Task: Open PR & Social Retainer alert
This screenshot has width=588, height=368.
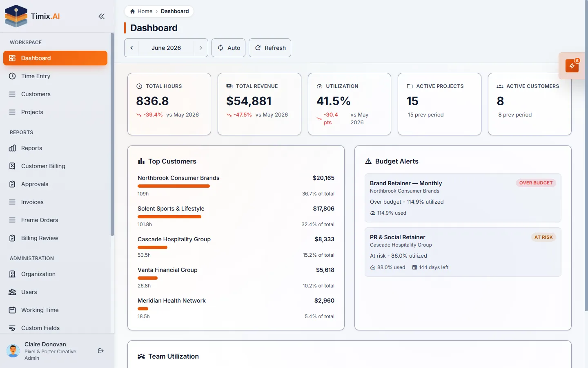Action: (x=463, y=252)
